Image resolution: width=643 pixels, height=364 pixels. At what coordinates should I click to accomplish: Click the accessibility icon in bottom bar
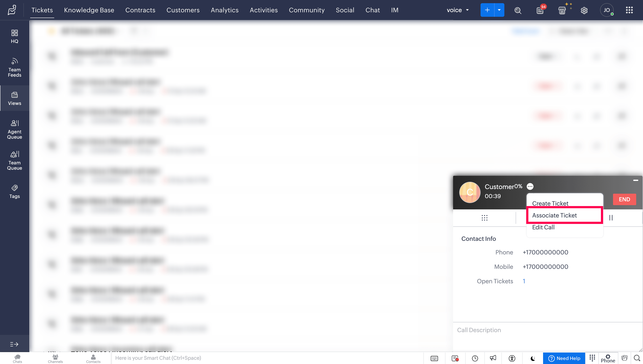(x=512, y=358)
